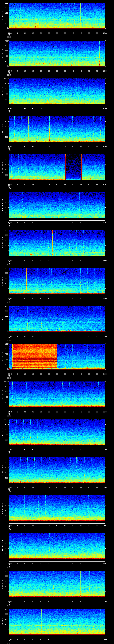Click the 11:22:00 start time label
This screenshot has width=114, height=644.
point(9,336)
